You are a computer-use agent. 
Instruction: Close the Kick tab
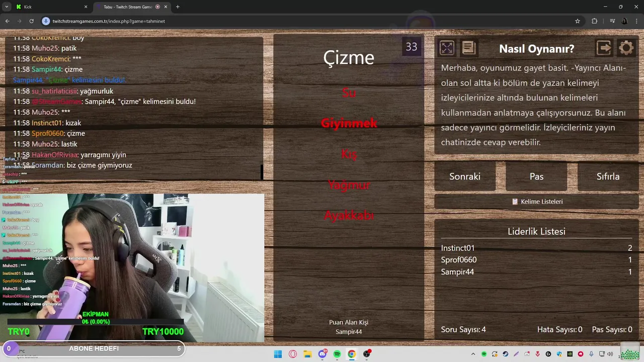(86, 7)
